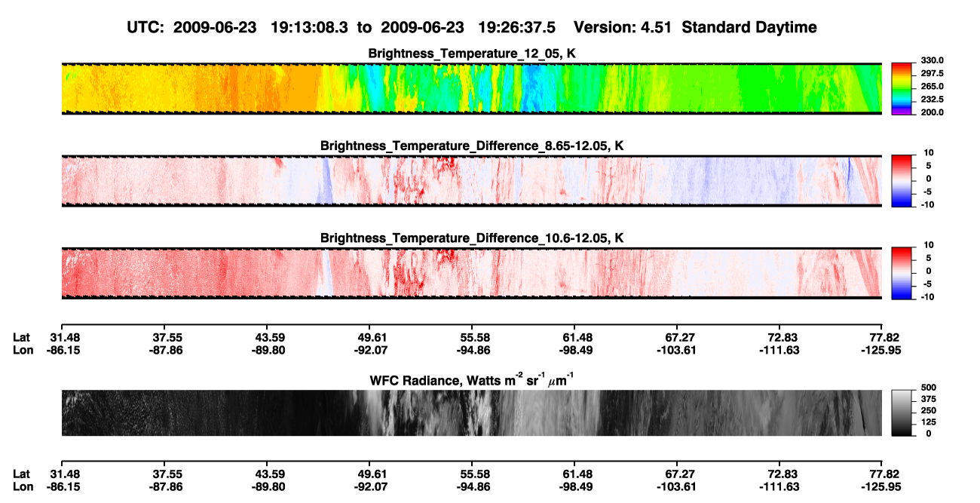This screenshot has height=503, width=980.
Task: Click the Brightness_Temperature_Difference_10.6-12.05, K title
Action: [x=472, y=238]
